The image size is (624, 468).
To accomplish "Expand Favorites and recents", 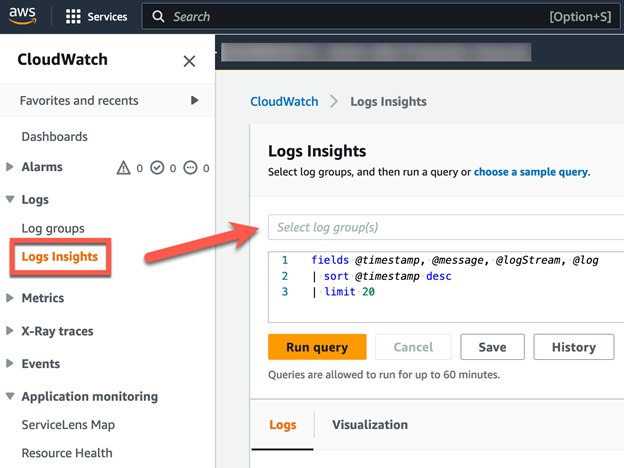I will pyautogui.click(x=194, y=101).
